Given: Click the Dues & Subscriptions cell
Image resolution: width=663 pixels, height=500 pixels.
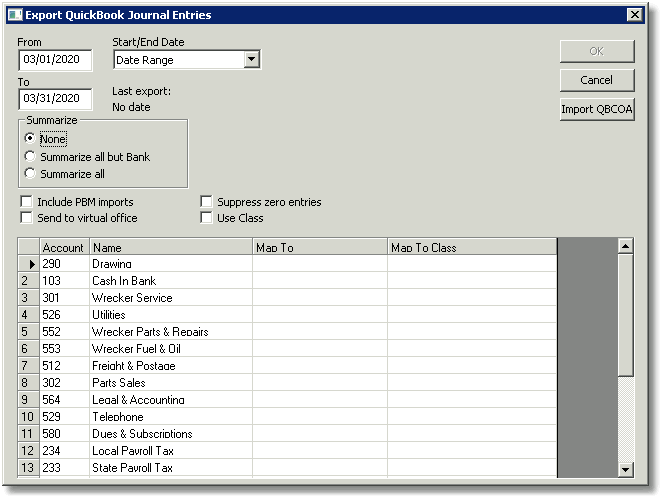Looking at the screenshot, I should [171, 434].
